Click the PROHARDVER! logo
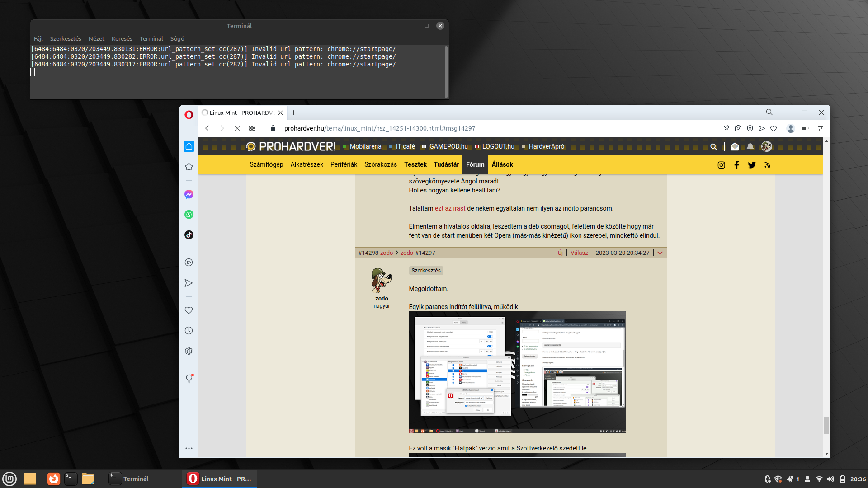868x488 pixels. pos(291,146)
